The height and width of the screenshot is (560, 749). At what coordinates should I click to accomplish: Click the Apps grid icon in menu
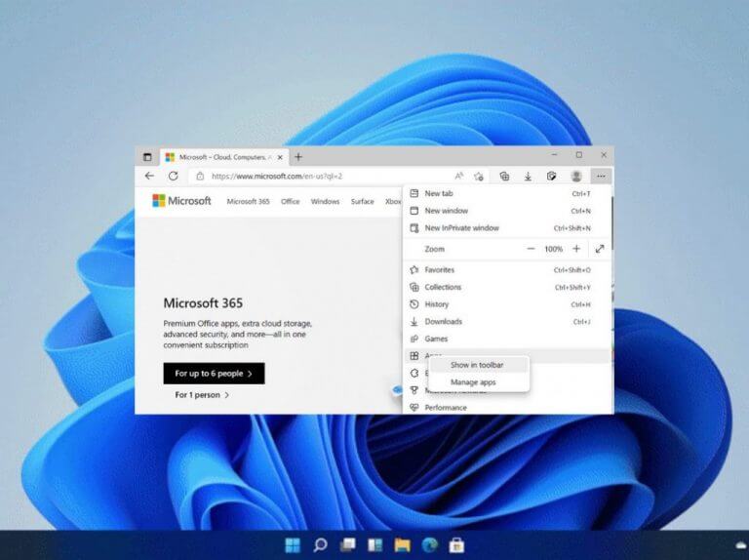[414, 355]
